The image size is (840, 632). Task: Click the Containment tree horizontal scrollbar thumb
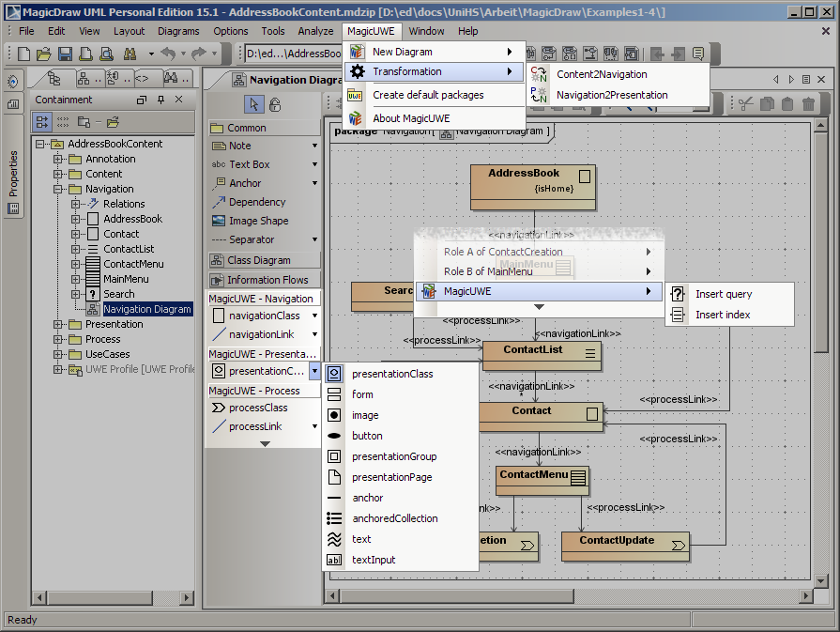click(x=100, y=597)
